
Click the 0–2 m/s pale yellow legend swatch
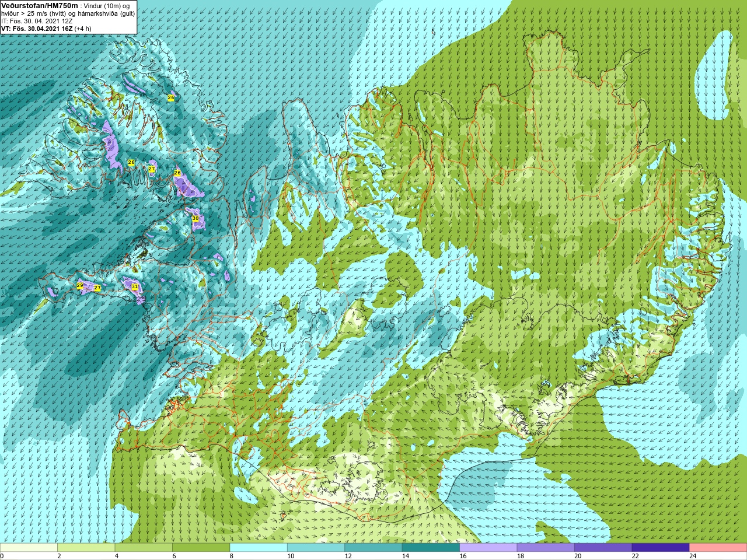pos(29,548)
